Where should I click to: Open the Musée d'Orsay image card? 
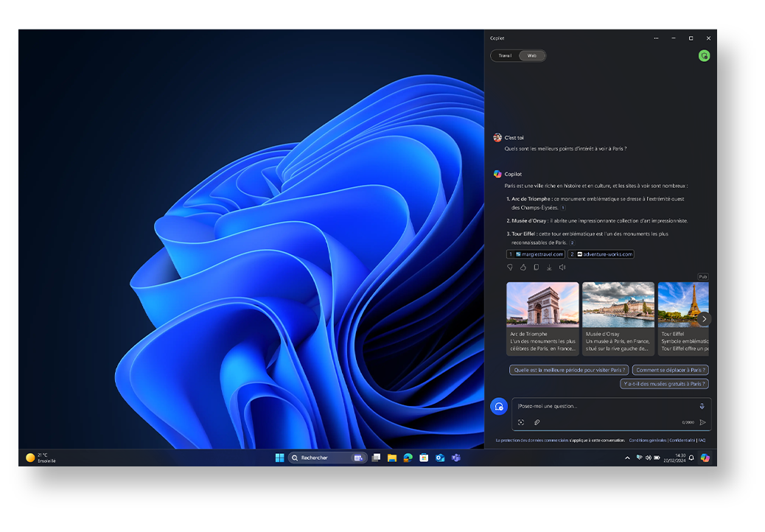pos(618,318)
